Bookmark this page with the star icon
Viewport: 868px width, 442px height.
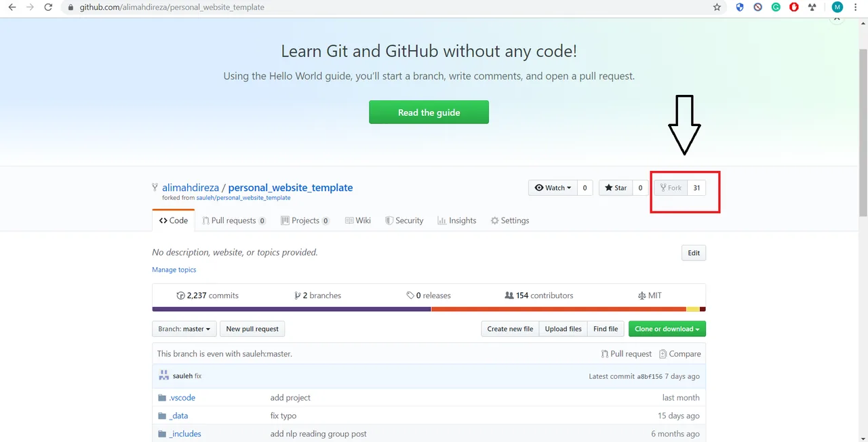(x=717, y=7)
